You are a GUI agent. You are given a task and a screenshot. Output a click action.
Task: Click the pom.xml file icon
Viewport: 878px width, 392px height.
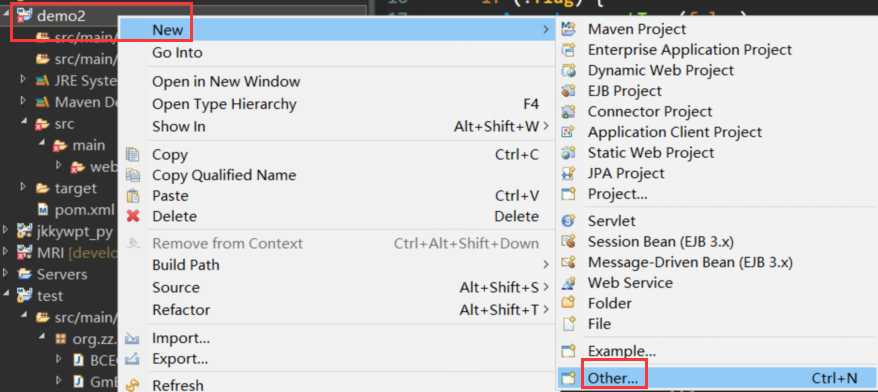pyautogui.click(x=43, y=210)
